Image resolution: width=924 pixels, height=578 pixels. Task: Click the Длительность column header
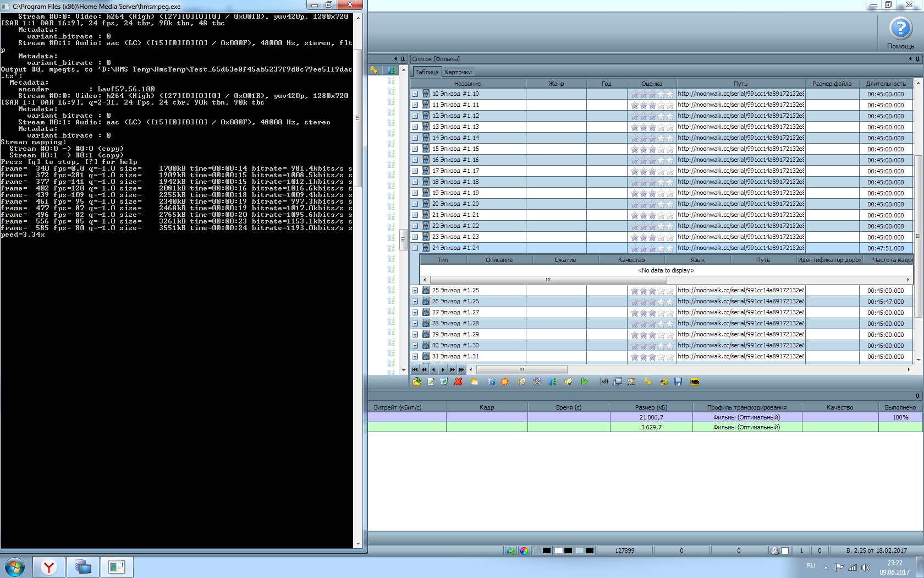[886, 84]
